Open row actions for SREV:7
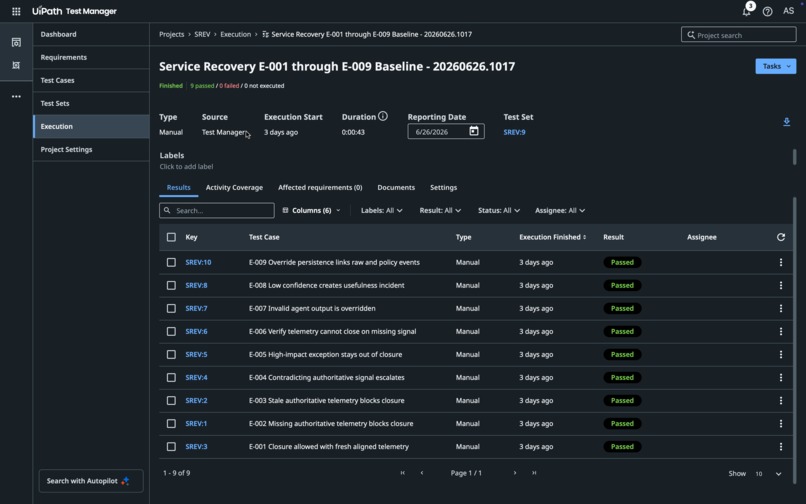 pos(781,309)
